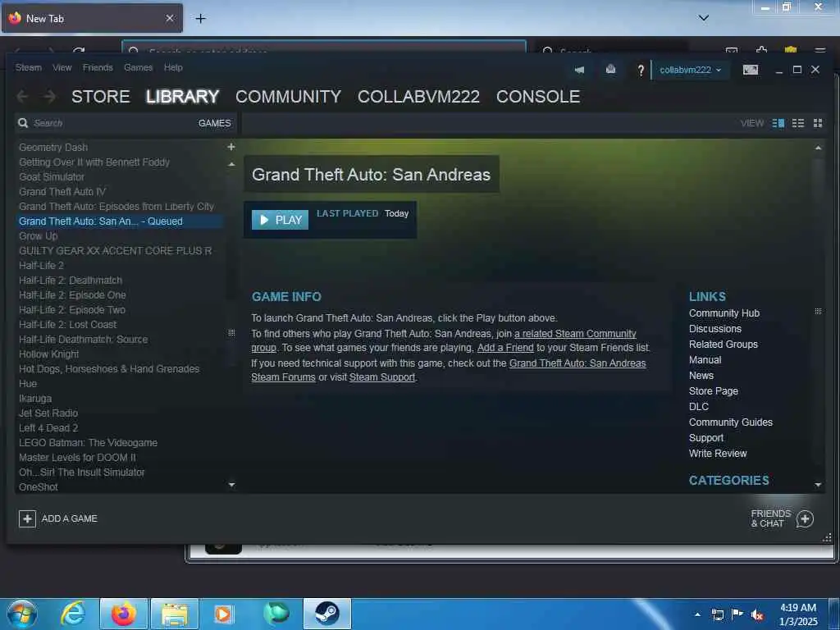This screenshot has width=840, height=630.
Task: Open the Friends menu
Action: 98,67
